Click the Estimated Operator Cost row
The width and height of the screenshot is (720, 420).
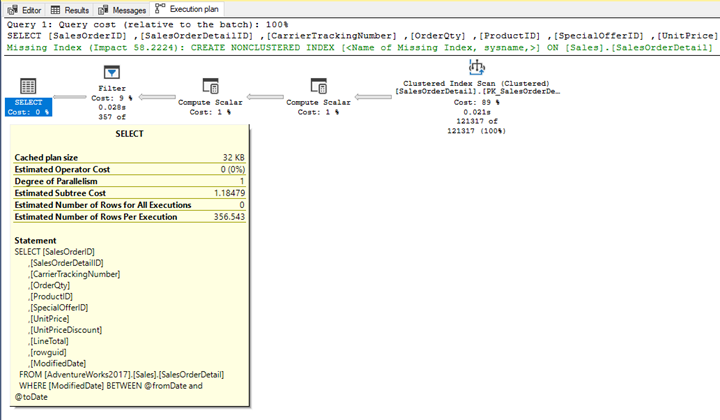(x=129, y=169)
